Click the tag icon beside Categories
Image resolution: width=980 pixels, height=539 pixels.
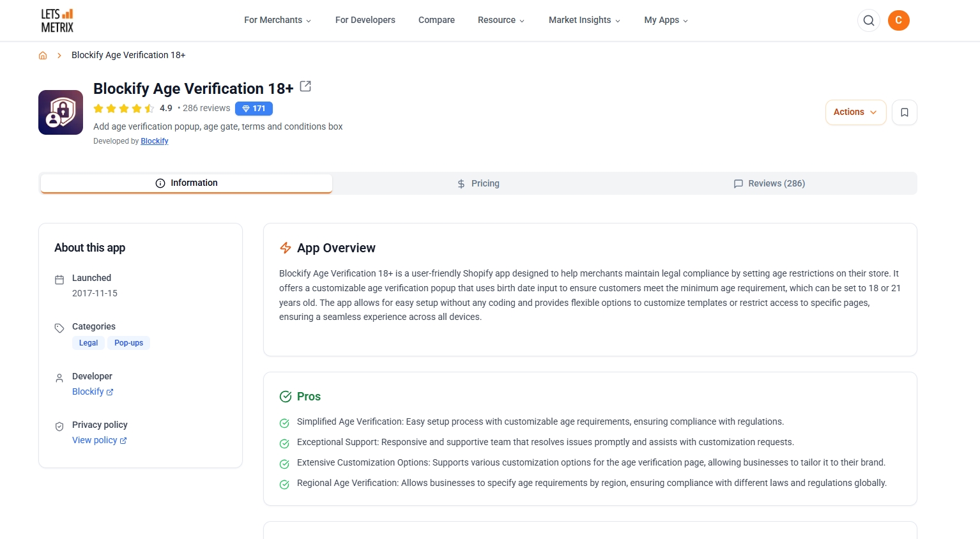click(x=59, y=328)
